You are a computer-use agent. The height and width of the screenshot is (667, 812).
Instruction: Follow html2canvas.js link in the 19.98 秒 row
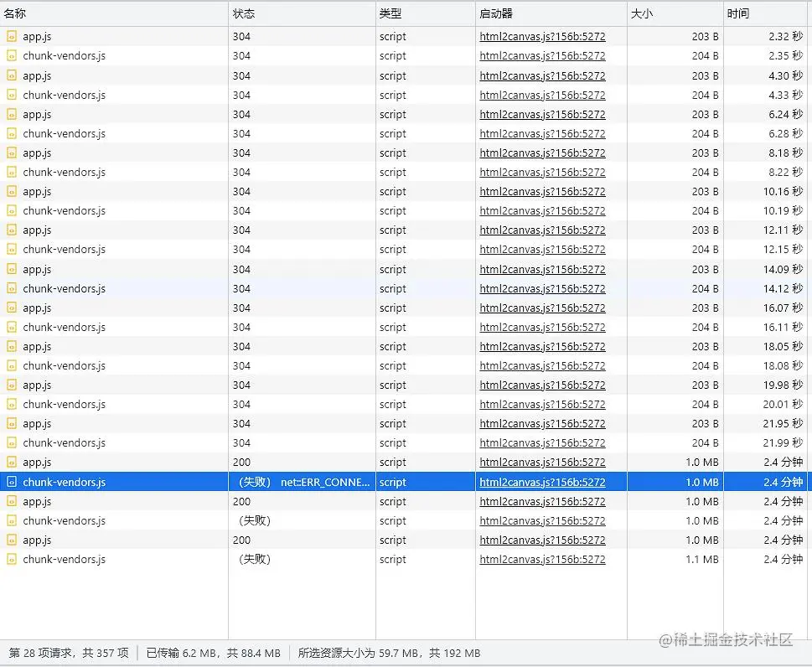542,385
